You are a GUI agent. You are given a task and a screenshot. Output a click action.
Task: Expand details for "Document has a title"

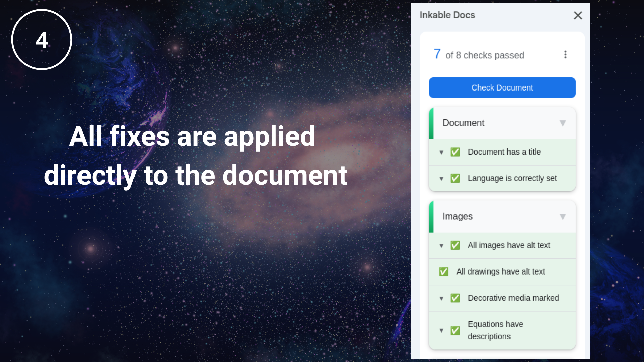pyautogui.click(x=441, y=152)
